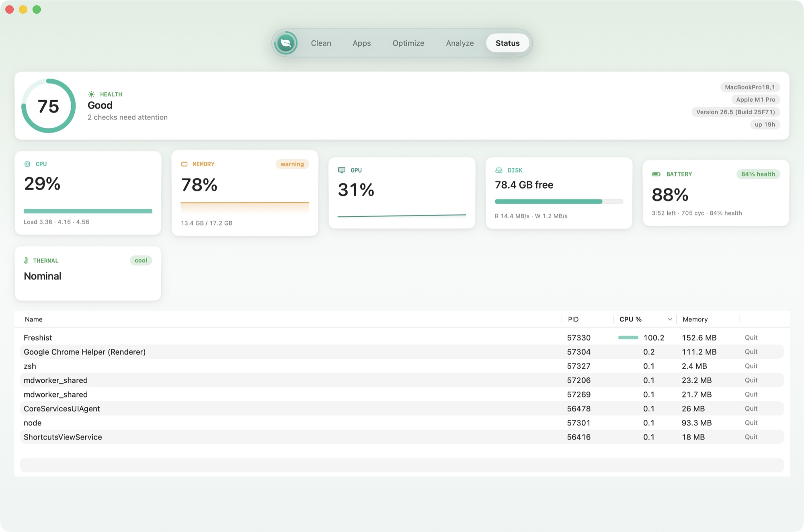Click the Memory card icon
Screen dimensions: 804x532
[185, 164]
